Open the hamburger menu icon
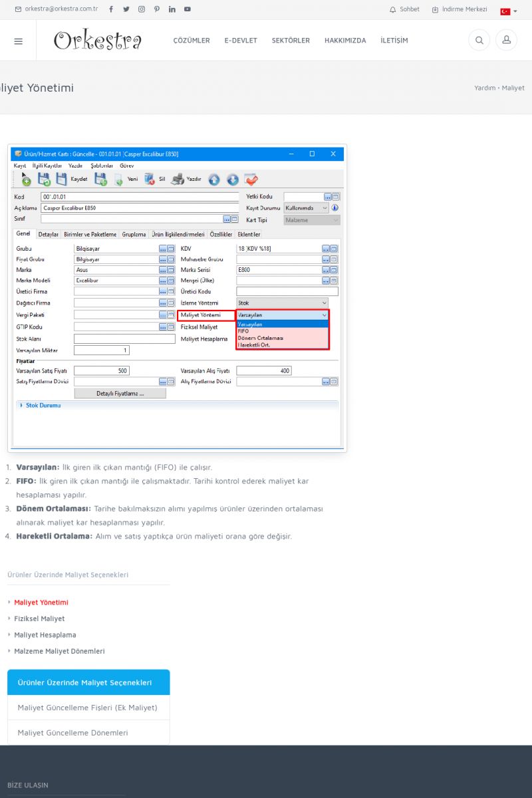 click(x=18, y=41)
